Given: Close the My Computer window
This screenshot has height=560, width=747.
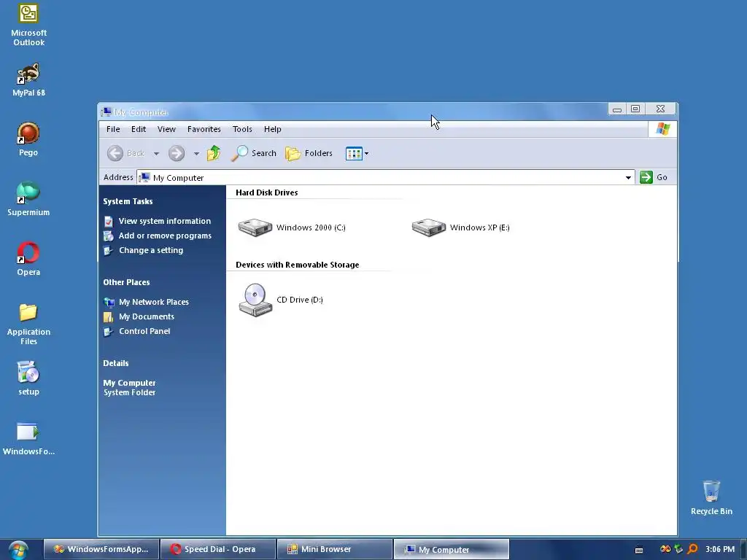Looking at the screenshot, I should coord(660,109).
